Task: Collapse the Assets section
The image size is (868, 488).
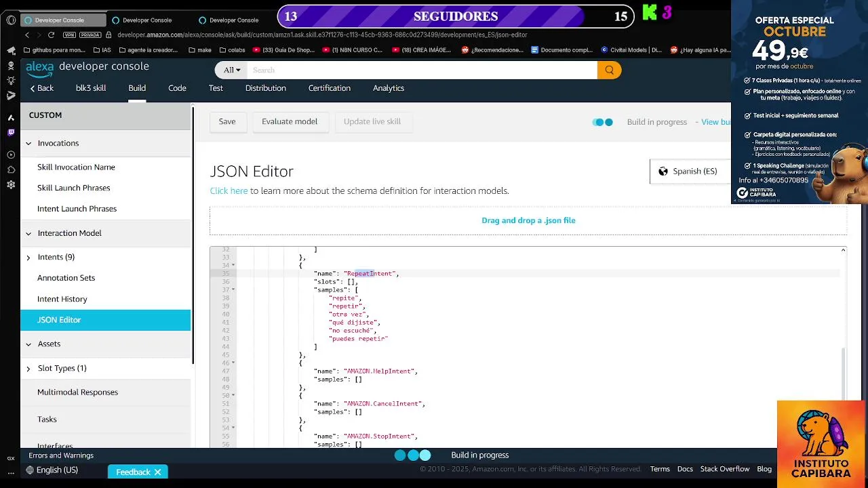Action: point(28,344)
